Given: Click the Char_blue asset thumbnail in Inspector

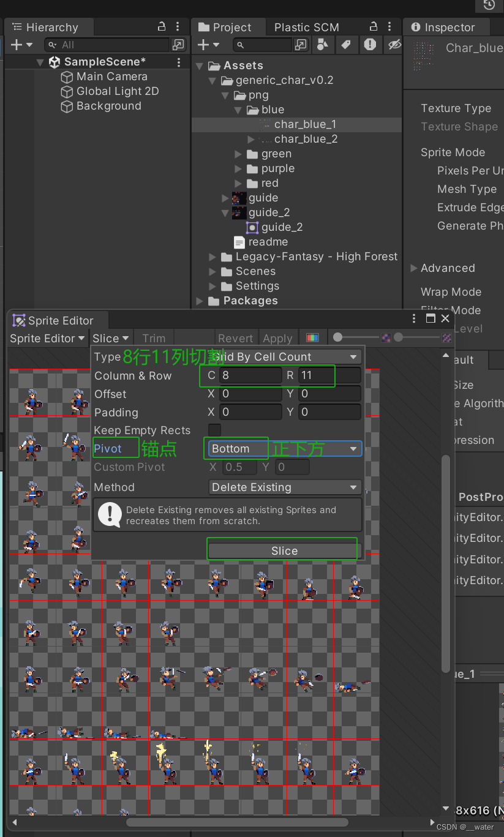Looking at the screenshot, I should pyautogui.click(x=424, y=56).
